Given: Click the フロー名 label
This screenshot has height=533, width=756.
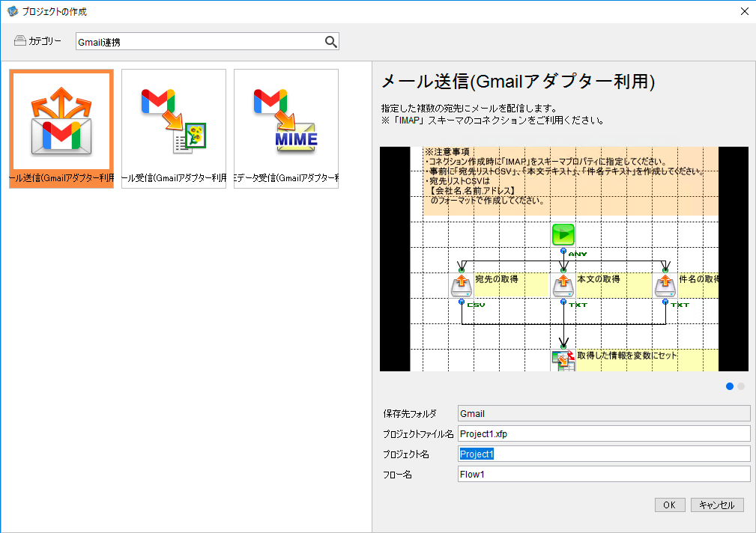Looking at the screenshot, I should pyautogui.click(x=397, y=475).
